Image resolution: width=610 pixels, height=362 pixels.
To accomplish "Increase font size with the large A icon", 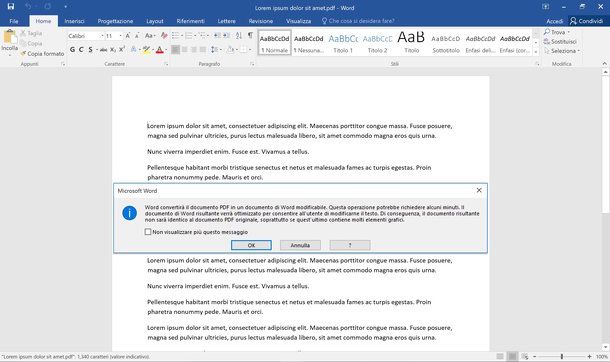I will (128, 36).
